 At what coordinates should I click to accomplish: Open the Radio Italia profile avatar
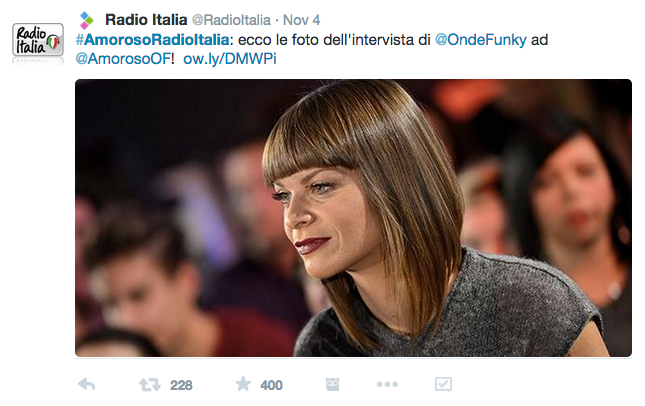(38, 40)
